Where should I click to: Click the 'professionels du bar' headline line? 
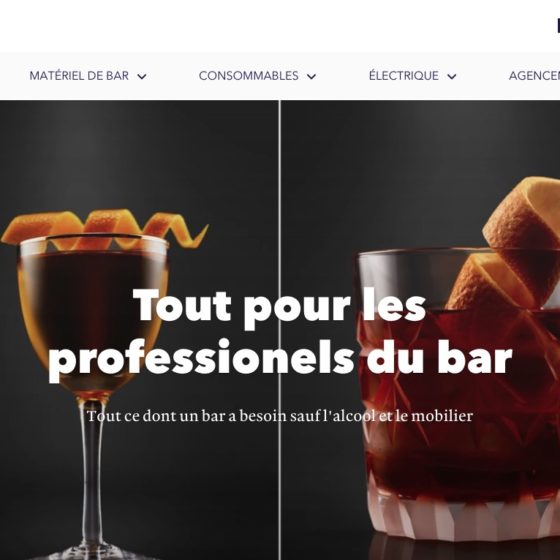[280, 360]
